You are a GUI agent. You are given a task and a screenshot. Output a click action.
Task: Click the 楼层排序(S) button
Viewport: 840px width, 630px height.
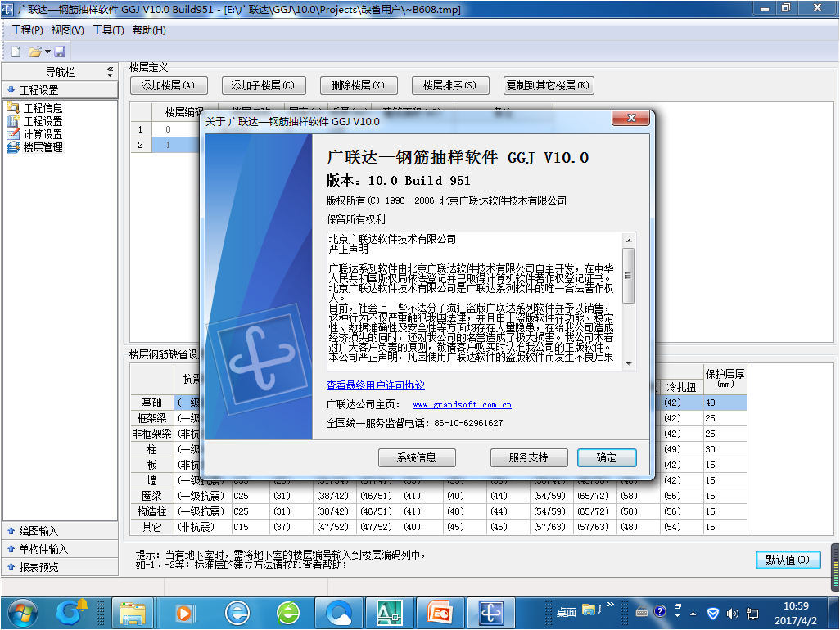tap(449, 85)
